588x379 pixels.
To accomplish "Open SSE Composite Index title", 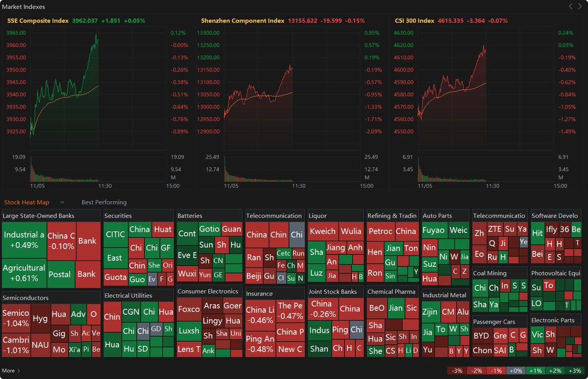I will [38, 21].
